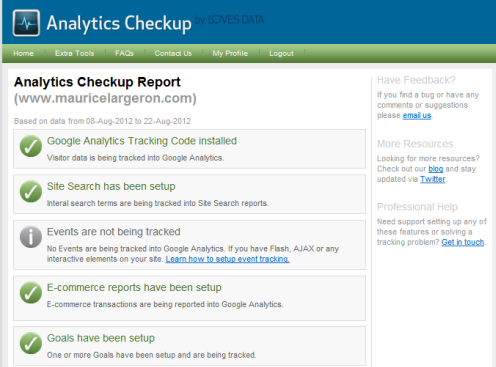Viewport: 496px width, 367px height.
Task: Open 'Learn how to setup event tracking' link
Action: click(228, 259)
